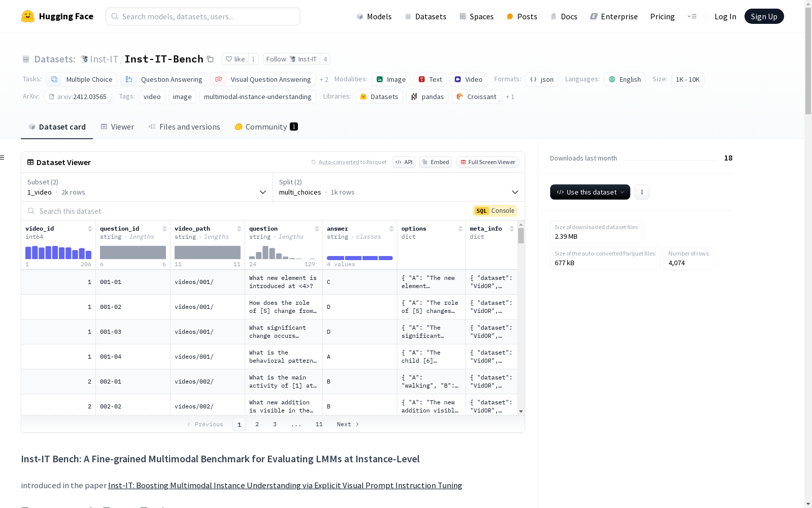Expand the +1 more libraries

(x=510, y=97)
